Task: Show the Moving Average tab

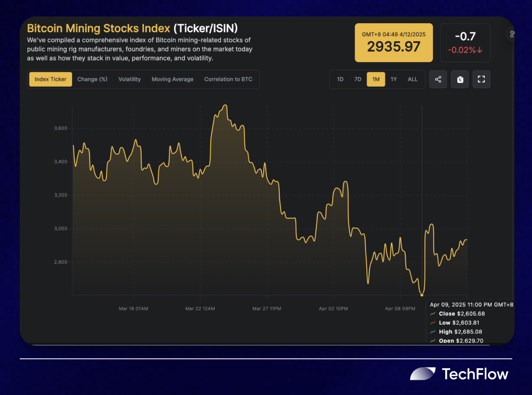Action: pyautogui.click(x=172, y=80)
